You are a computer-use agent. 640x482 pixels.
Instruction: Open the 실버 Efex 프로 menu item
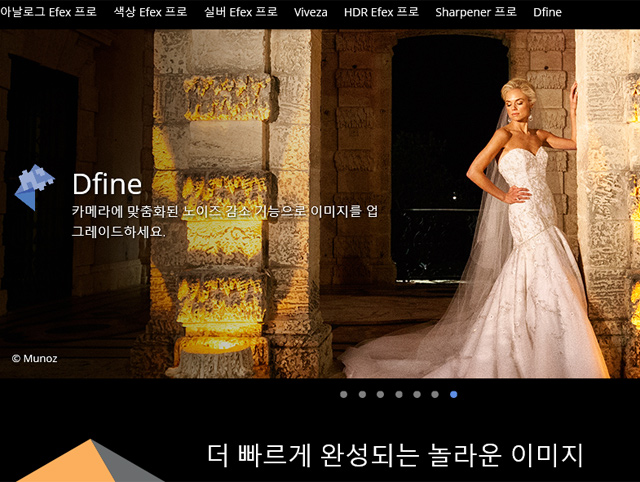coord(241,12)
